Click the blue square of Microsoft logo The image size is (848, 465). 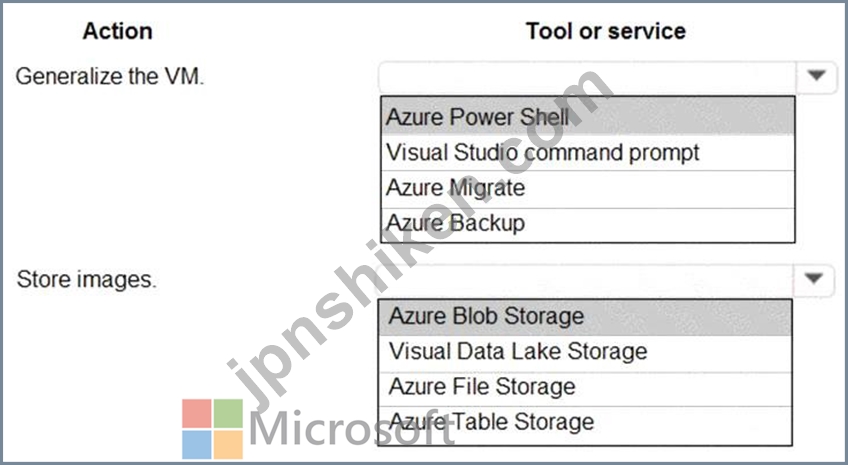click(196, 444)
